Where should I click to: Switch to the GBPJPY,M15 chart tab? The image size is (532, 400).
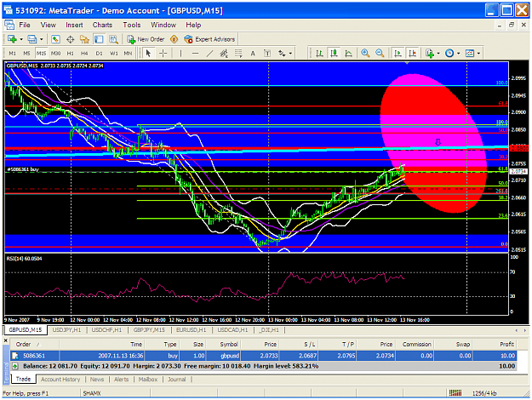coord(149,329)
